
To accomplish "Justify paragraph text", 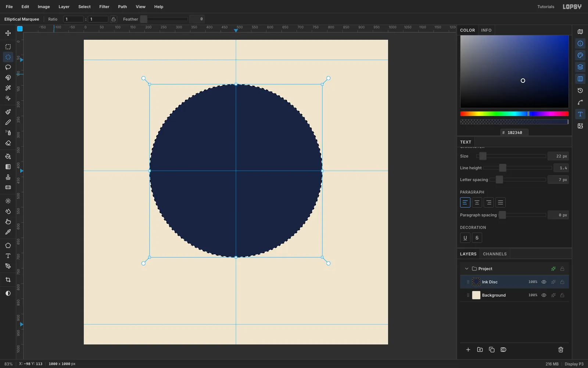I will click(501, 202).
